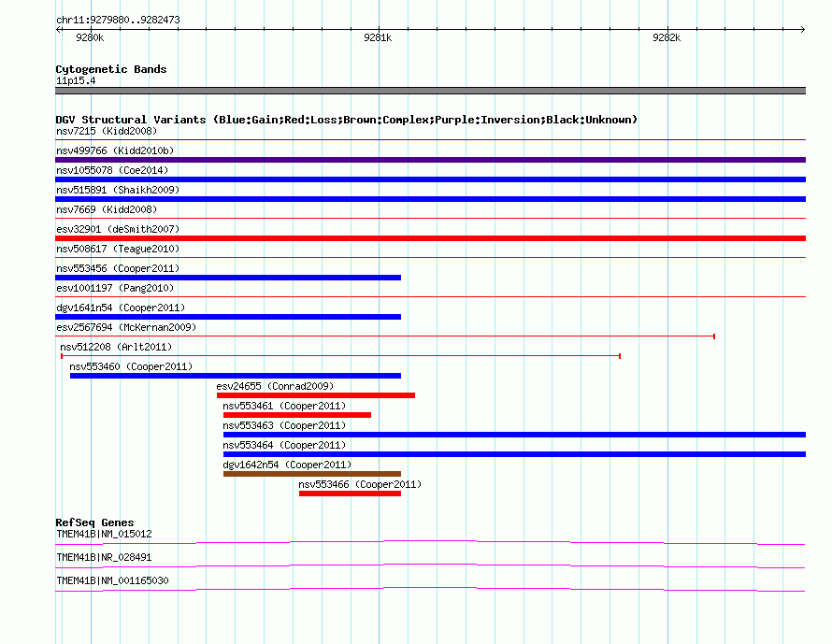The width and height of the screenshot is (832, 644).
Task: Select the esv2567694 (McKernan2009) label
Action: point(126,327)
